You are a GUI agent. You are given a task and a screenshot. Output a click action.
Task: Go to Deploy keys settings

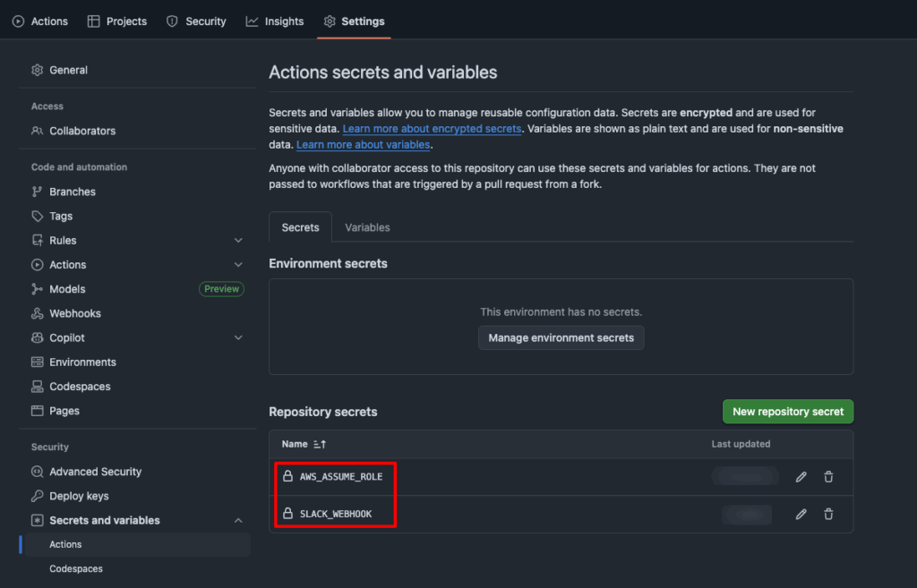(x=79, y=496)
